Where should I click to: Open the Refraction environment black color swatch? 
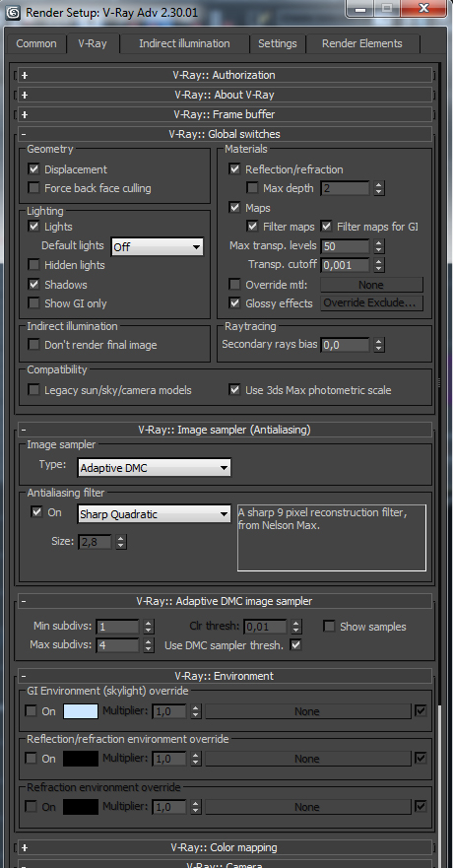[81, 807]
